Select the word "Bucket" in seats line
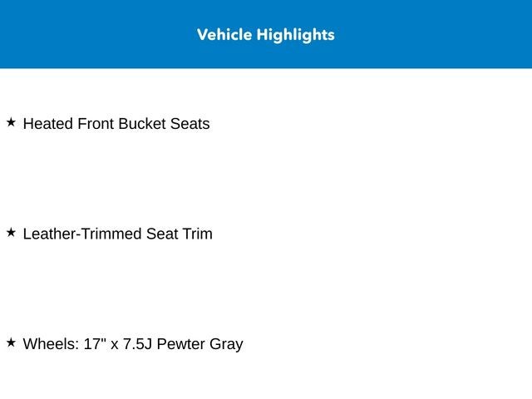 click(142, 124)
